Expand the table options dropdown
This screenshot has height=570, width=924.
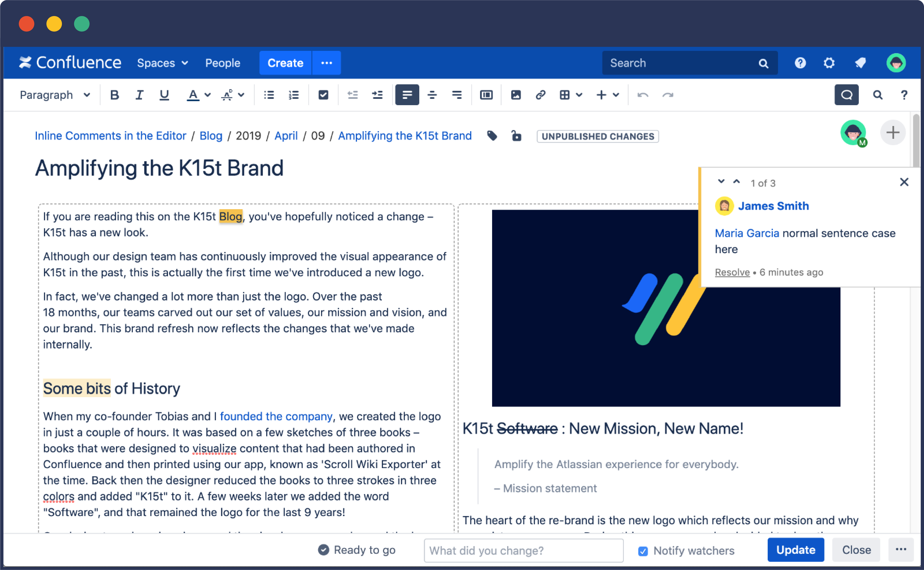click(579, 95)
